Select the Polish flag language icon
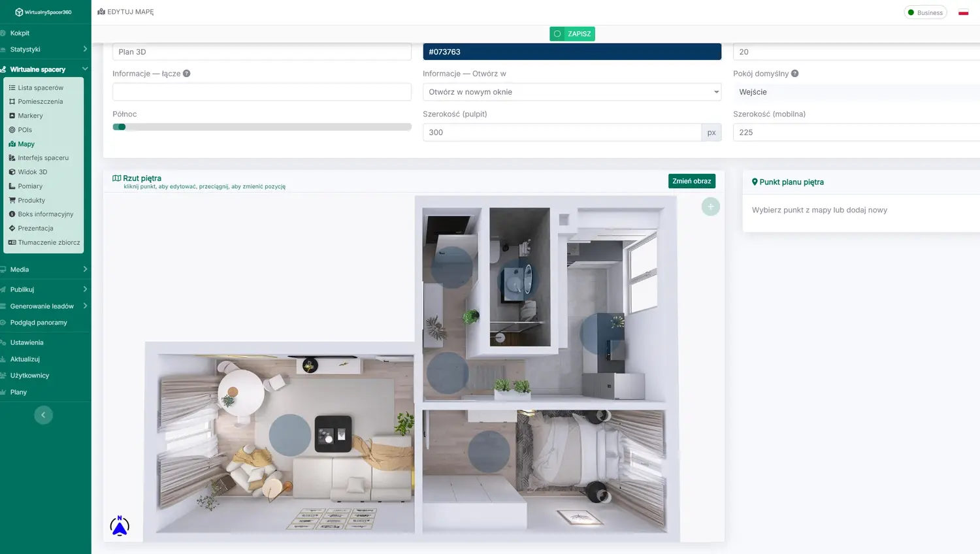Image resolution: width=980 pixels, height=554 pixels. pyautogui.click(x=963, y=12)
